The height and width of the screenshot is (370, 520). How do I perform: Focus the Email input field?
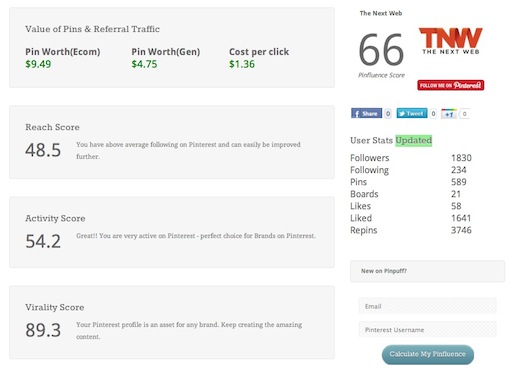tap(427, 306)
